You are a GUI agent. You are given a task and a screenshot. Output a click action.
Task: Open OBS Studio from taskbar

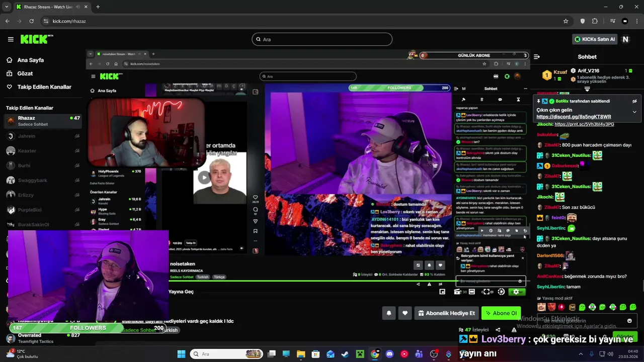[x=434, y=354]
